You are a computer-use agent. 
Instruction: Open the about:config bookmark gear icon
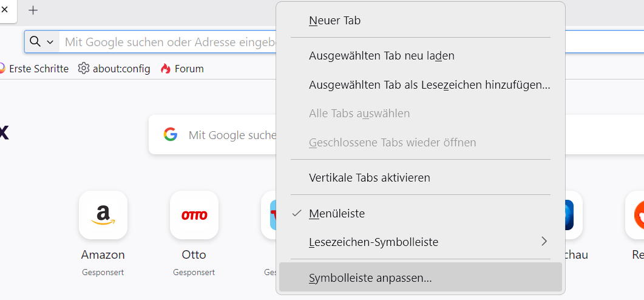pos(84,68)
